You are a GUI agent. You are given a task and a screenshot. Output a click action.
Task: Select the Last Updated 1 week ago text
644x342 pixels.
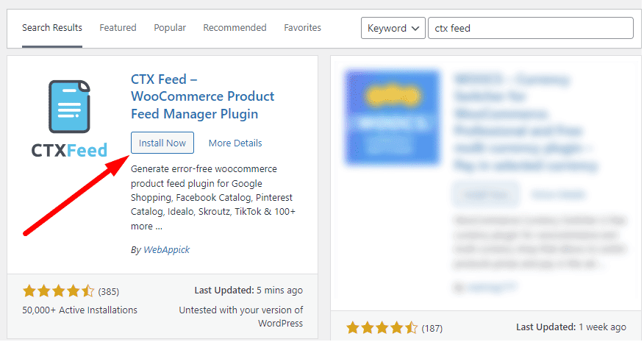[x=571, y=327]
